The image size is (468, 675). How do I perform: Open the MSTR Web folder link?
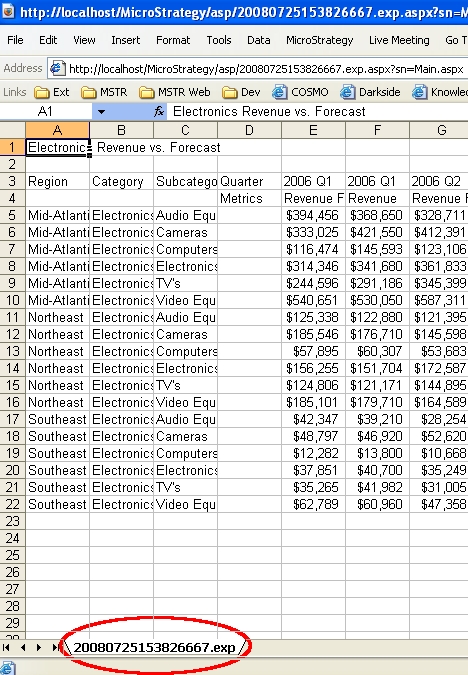coord(175,92)
